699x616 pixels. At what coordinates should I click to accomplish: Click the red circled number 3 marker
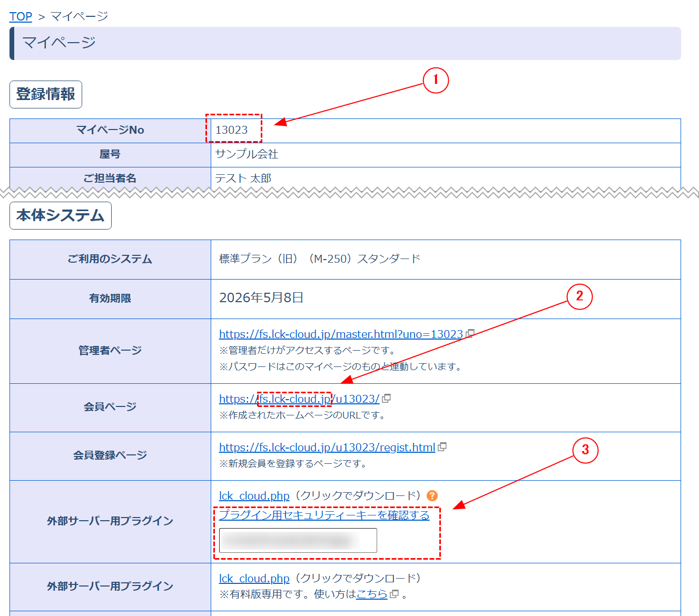[x=585, y=450]
